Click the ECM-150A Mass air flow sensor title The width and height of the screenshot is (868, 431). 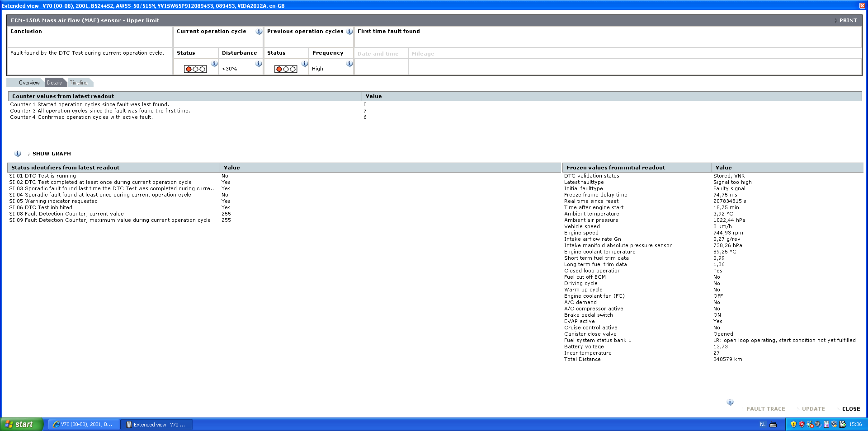[85, 20]
